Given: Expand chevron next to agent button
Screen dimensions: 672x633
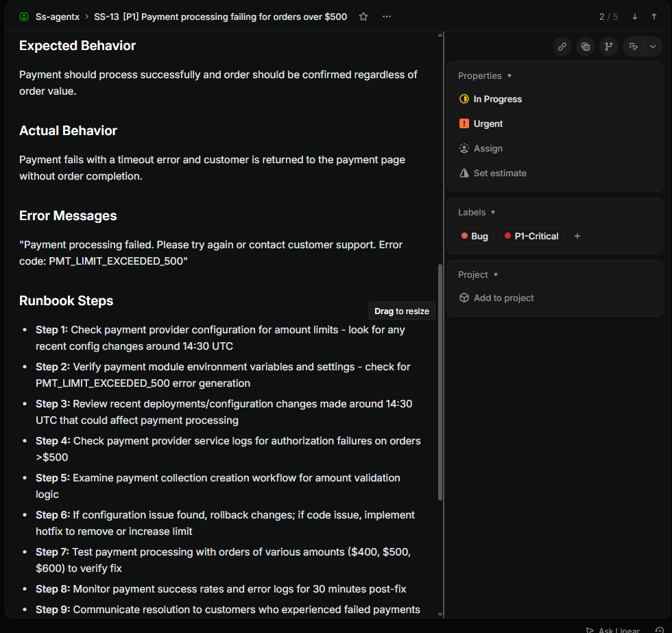Looking at the screenshot, I should pyautogui.click(x=653, y=47).
